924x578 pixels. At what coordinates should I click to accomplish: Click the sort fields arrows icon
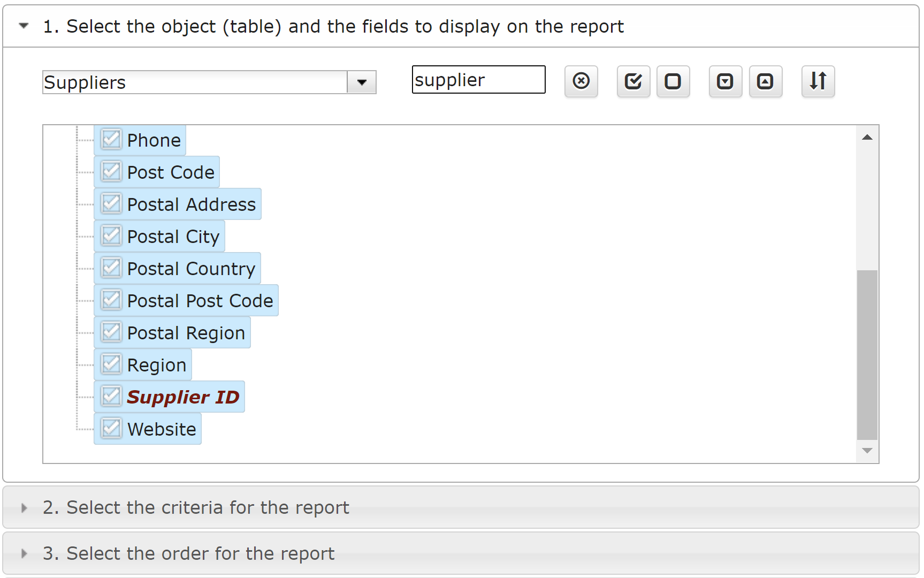tap(818, 81)
